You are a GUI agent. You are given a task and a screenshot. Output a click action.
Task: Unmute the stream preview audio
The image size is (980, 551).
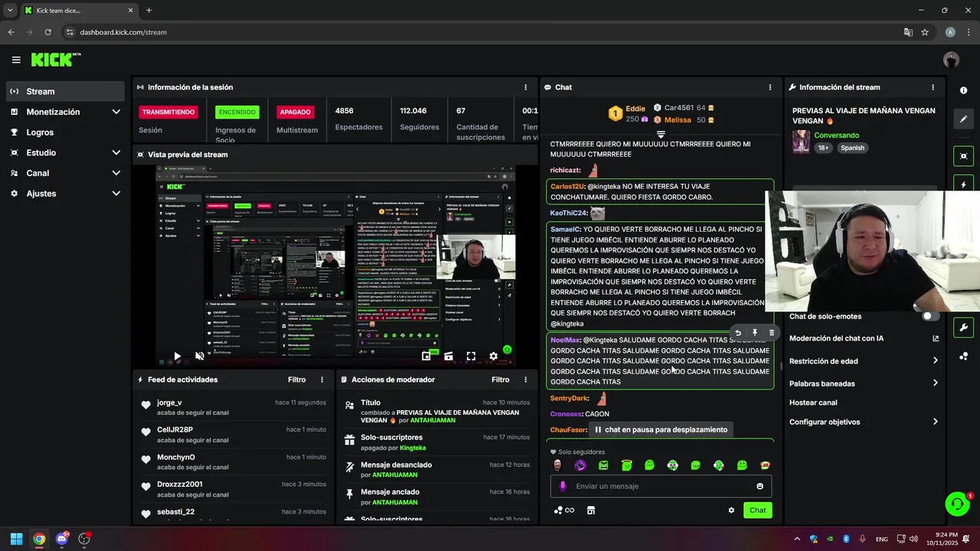[x=200, y=356]
